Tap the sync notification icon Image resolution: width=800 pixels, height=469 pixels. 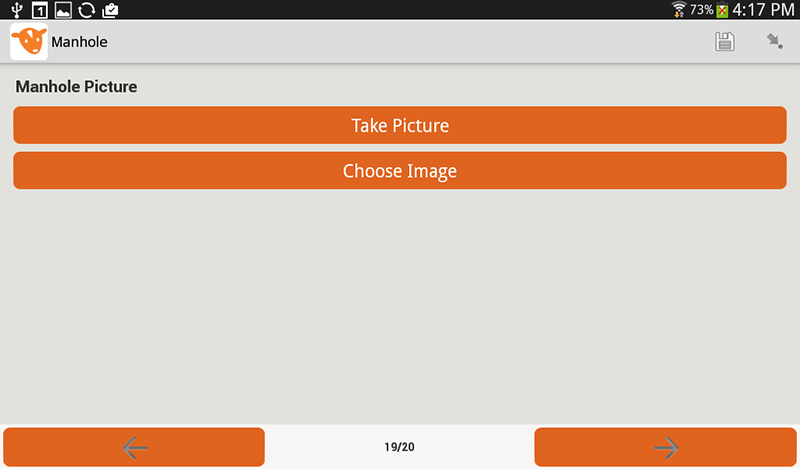coord(86,10)
